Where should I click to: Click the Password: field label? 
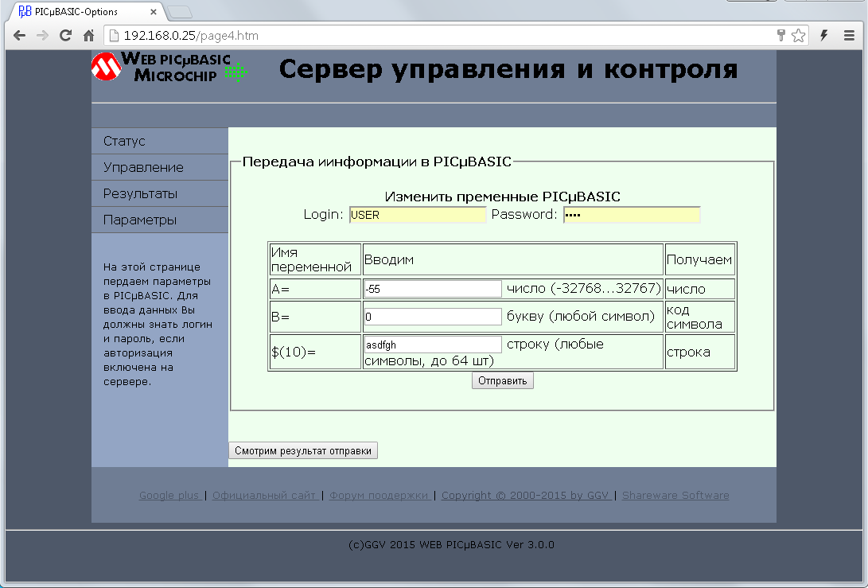coord(524,214)
